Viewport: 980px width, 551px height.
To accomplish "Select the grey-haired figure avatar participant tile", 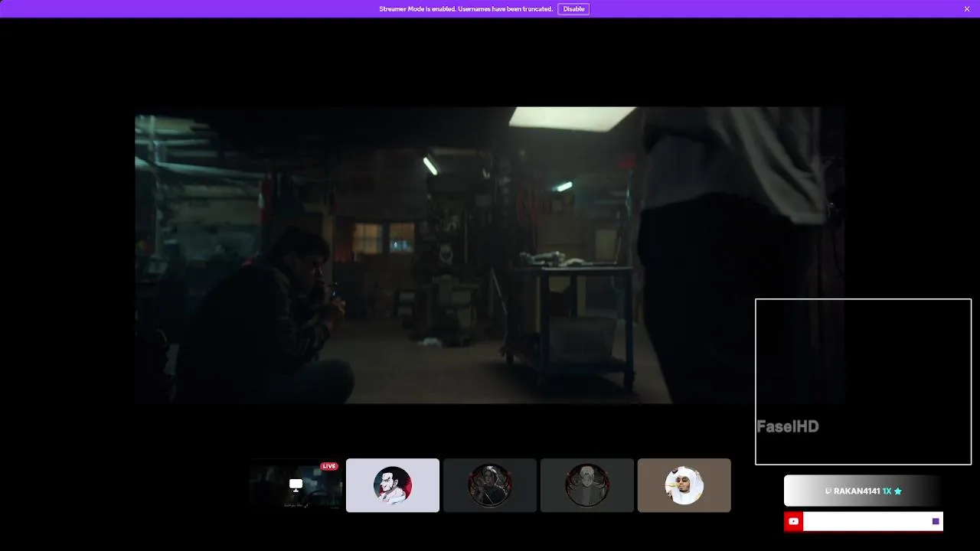I will click(587, 485).
